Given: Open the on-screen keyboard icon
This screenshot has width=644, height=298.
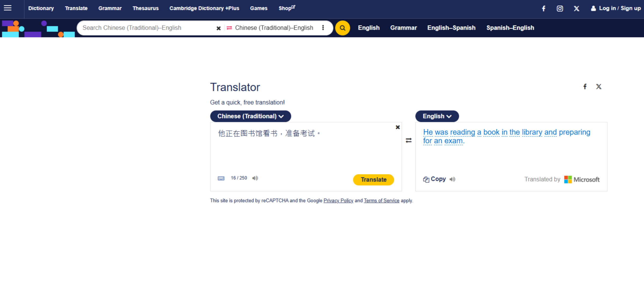Looking at the screenshot, I should click(x=221, y=178).
